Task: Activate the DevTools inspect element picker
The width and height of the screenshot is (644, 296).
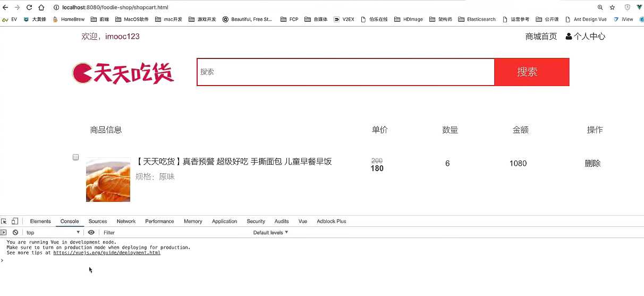Action: pos(4,221)
